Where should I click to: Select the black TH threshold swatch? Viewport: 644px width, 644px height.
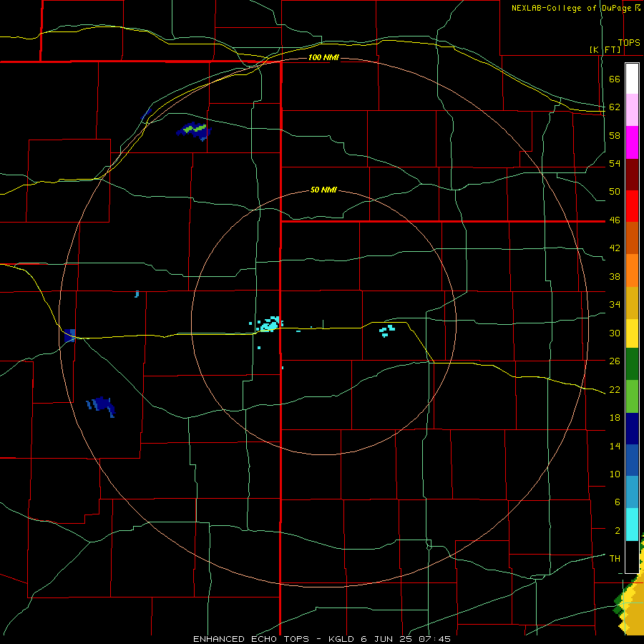tap(632, 557)
